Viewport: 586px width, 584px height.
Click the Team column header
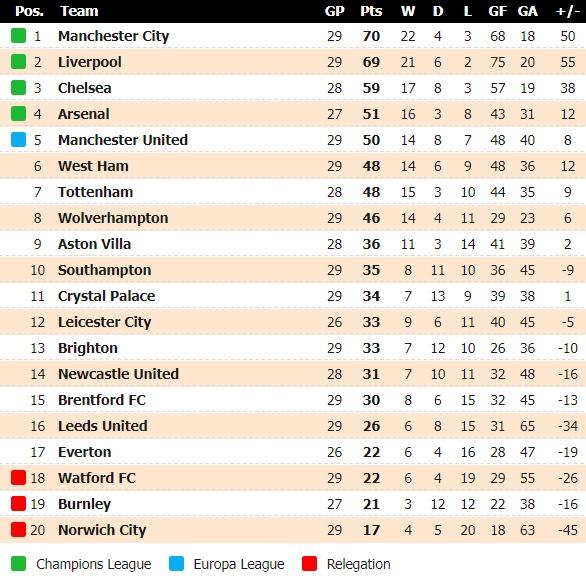click(x=79, y=11)
